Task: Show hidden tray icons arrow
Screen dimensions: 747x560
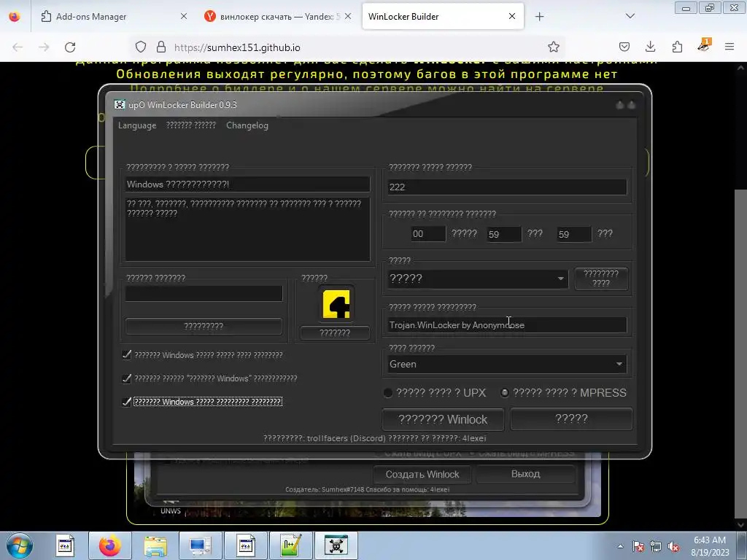Action: [620, 546]
